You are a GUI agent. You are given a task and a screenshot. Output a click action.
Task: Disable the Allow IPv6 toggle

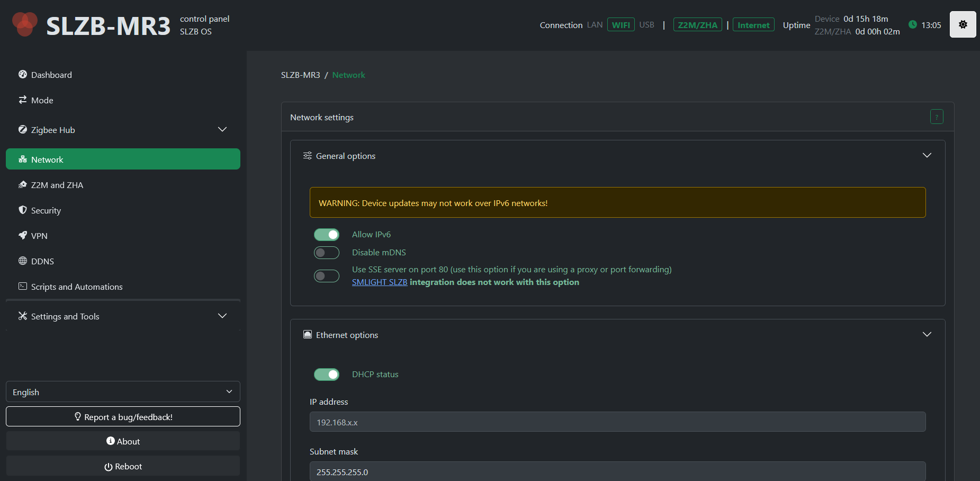click(327, 235)
